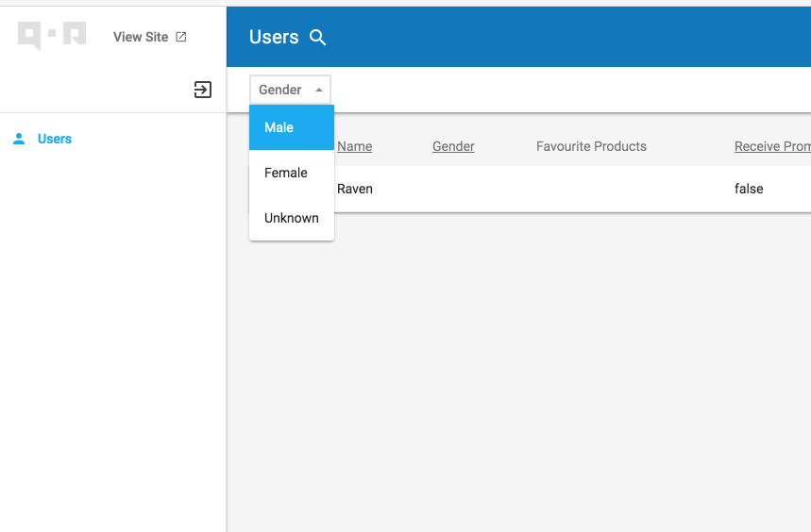Viewport: 811px width, 532px height.
Task: Click the logo icon in the sidebar header
Action: (52, 36)
